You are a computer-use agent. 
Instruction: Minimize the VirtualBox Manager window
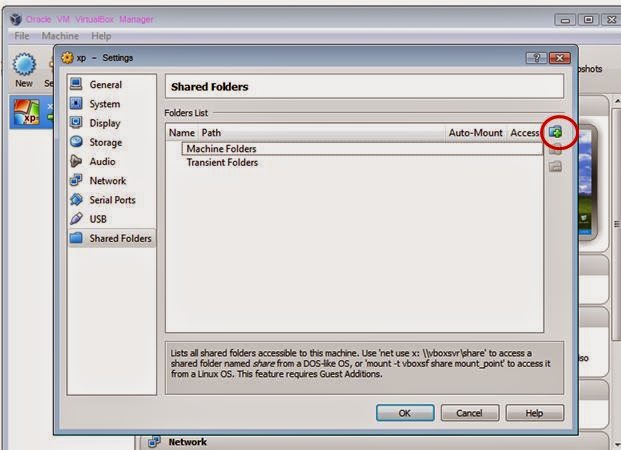[x=565, y=19]
